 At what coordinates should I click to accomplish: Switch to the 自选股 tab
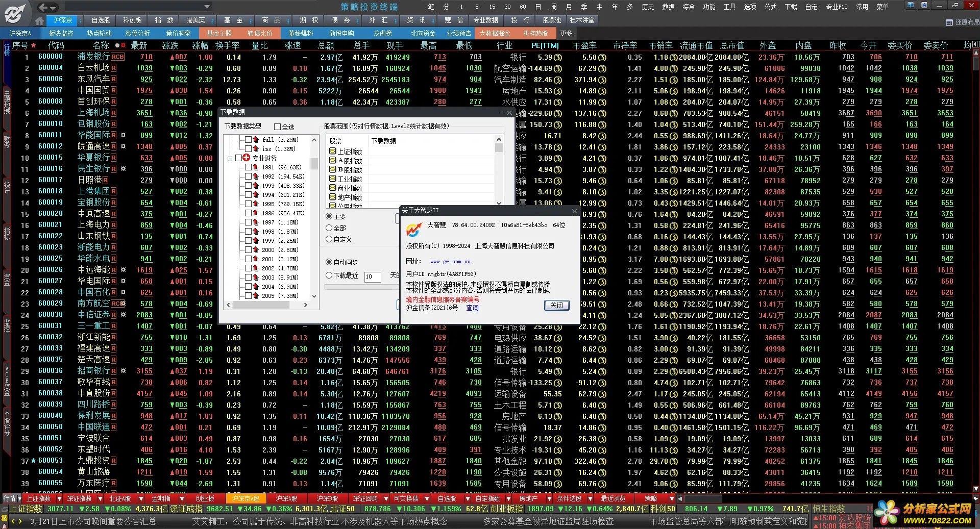click(101, 20)
